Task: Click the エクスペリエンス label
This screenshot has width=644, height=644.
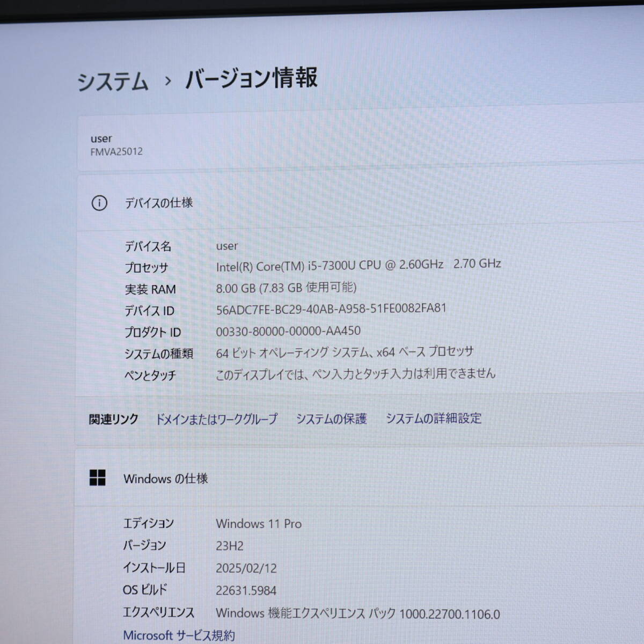Action: [x=158, y=612]
